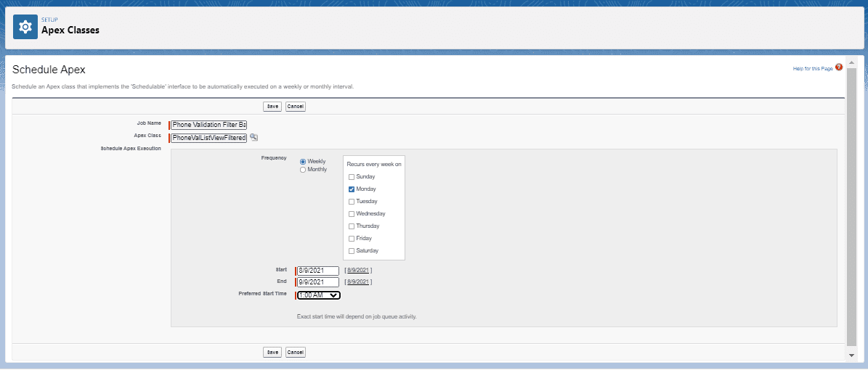Image resolution: width=868 pixels, height=370 pixels.
Task: Uncheck the Monday checkbox
Action: tap(352, 189)
